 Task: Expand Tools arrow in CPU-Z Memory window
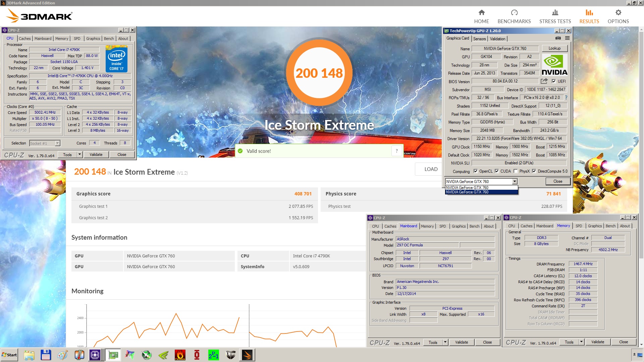(581, 342)
